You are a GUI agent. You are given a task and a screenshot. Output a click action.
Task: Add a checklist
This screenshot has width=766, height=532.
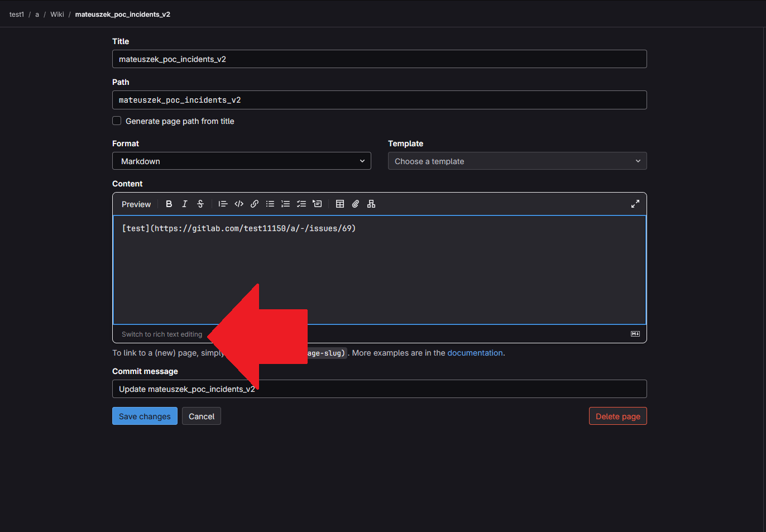click(301, 204)
